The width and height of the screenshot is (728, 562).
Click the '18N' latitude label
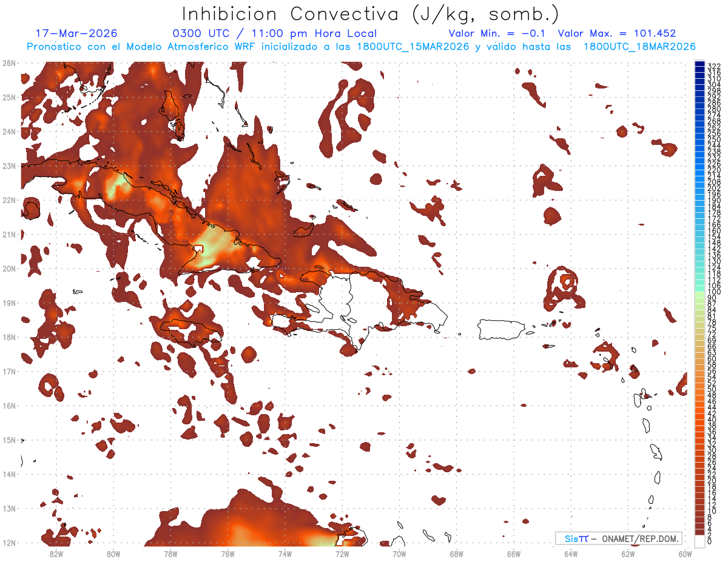coord(8,337)
